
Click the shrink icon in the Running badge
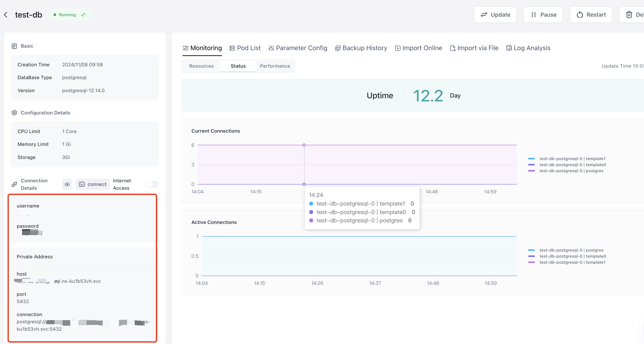tap(84, 15)
